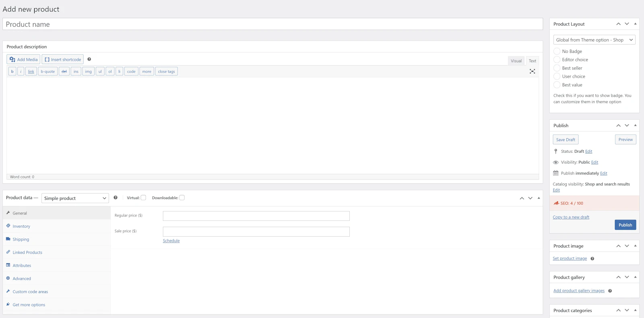Focus the Sale price field
Viewport: 644px width, 318px height.
[256, 232]
